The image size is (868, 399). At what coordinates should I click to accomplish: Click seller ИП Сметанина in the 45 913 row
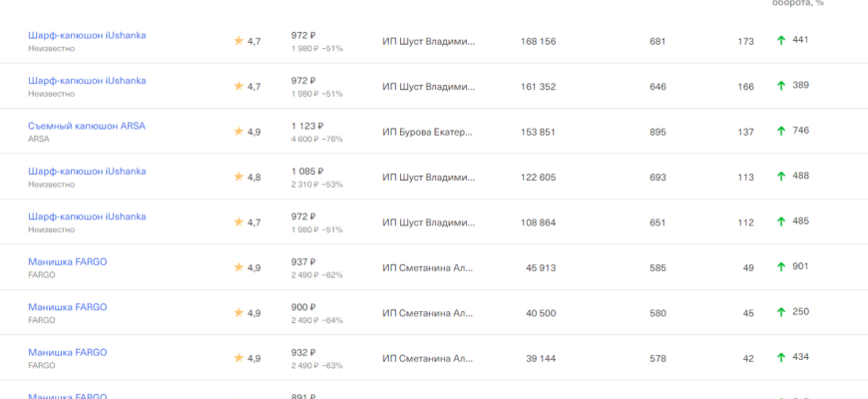428,267
